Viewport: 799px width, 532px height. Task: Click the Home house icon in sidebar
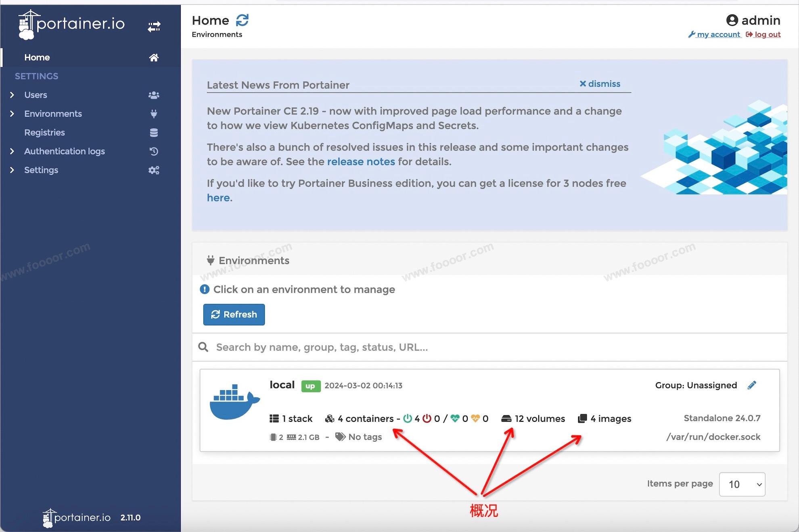click(154, 58)
